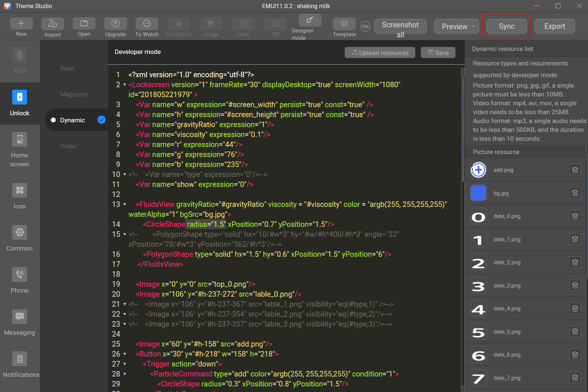Select the blue bg.jpg swatch thumbnail
The height and width of the screenshot is (392, 588).
tap(478, 193)
